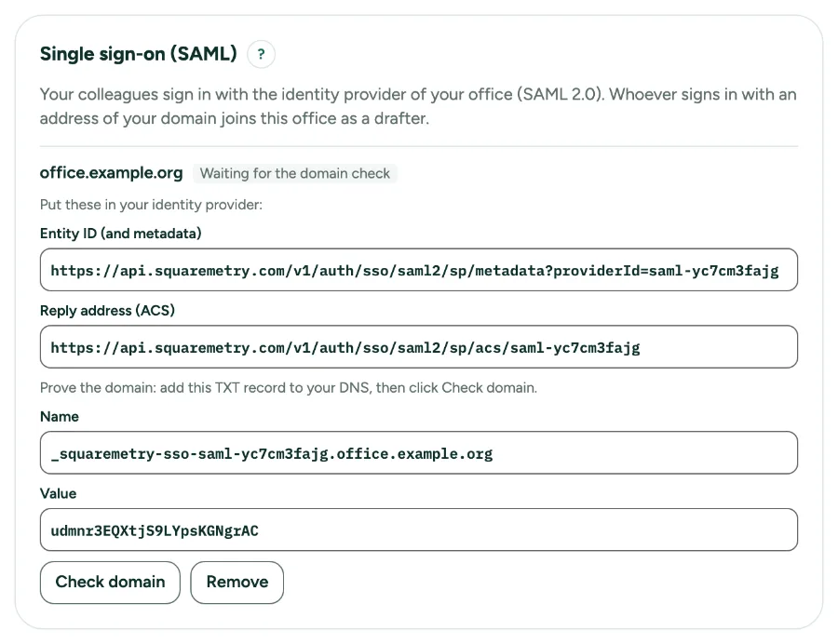Select the Reply address ACS URL field
The image size is (838, 644).
[419, 346]
